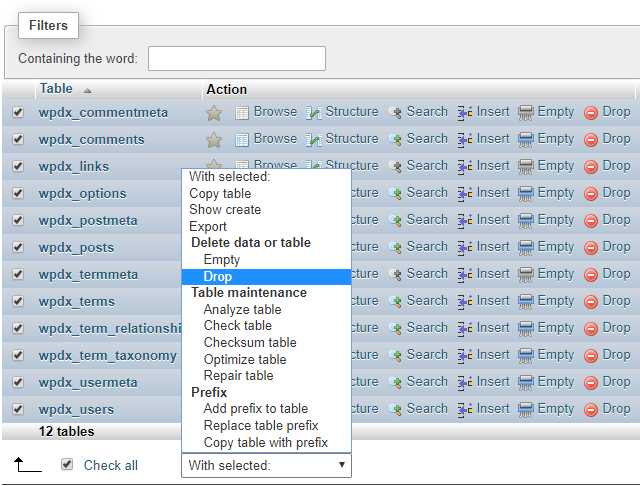Click the Browse icon for wpdx_comments
640x486 pixels.
(242, 140)
